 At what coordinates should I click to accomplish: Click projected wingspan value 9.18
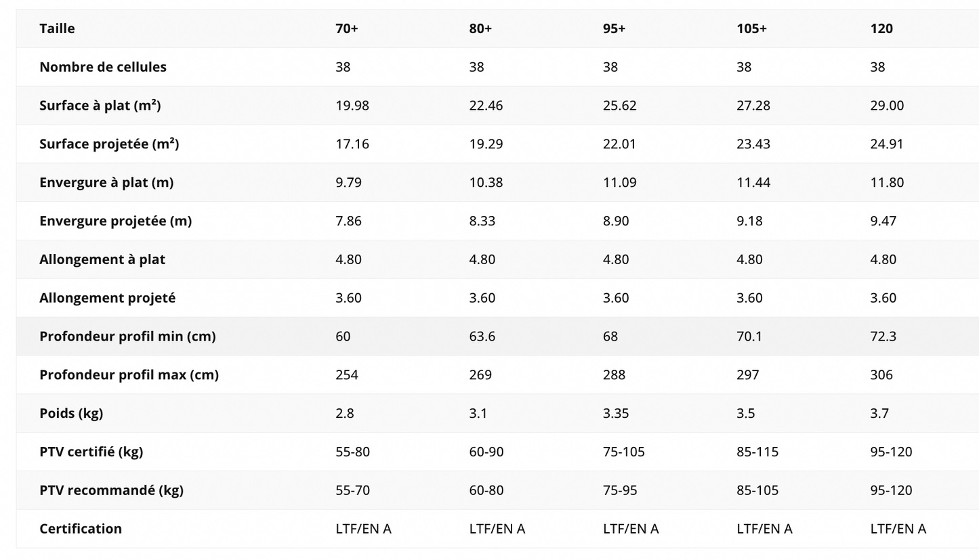point(749,221)
